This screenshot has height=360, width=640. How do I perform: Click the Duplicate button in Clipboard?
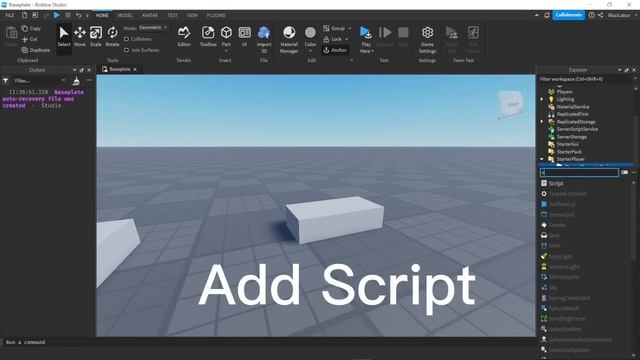click(x=36, y=50)
